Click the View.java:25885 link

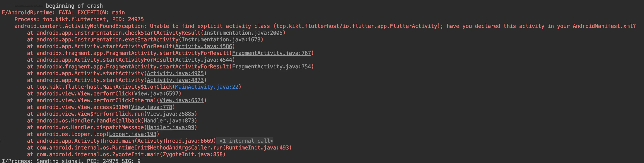pyautogui.click(x=171, y=114)
